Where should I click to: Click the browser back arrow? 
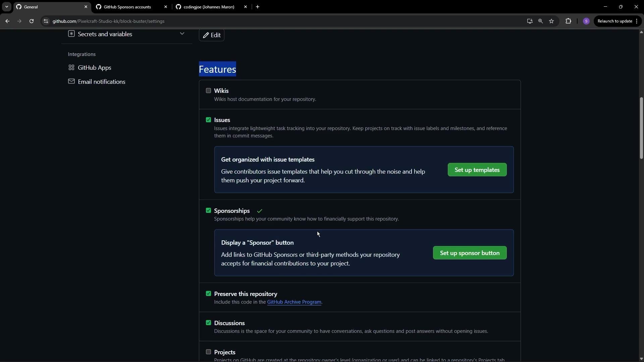coord(7,21)
